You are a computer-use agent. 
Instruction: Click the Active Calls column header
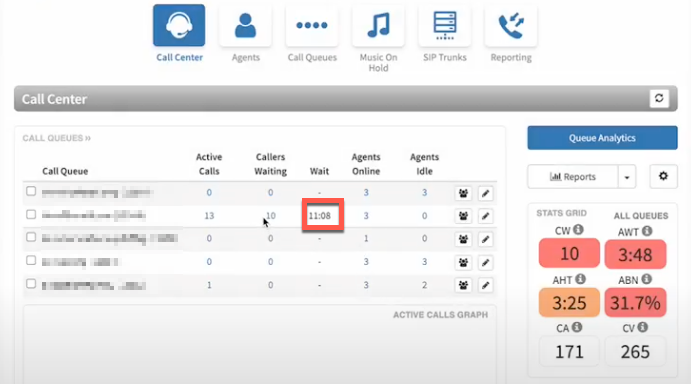[209, 164]
